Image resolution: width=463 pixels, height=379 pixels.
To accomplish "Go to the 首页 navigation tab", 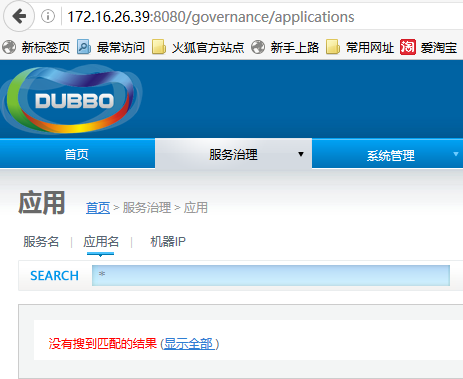I will point(77,154).
